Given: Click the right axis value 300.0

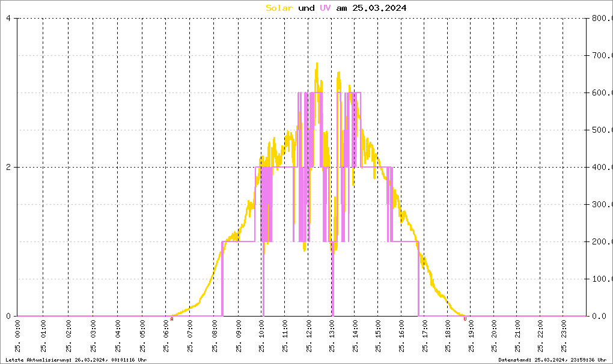Looking at the screenshot, I should point(603,204).
